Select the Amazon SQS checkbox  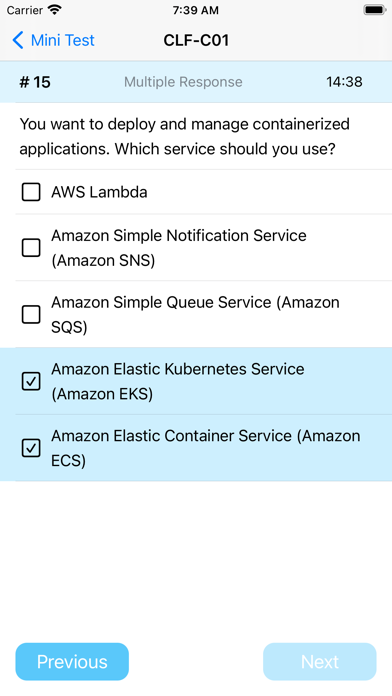[31, 315]
